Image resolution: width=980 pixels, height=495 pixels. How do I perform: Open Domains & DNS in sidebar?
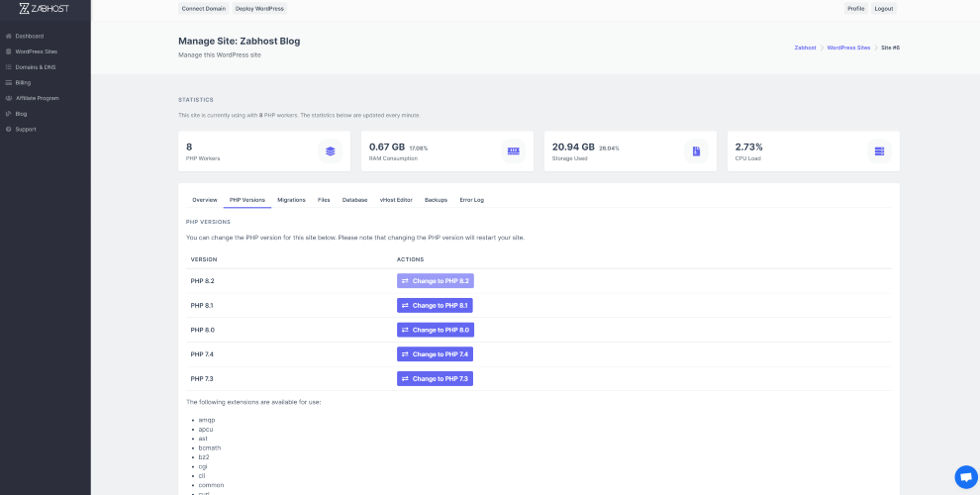click(36, 67)
